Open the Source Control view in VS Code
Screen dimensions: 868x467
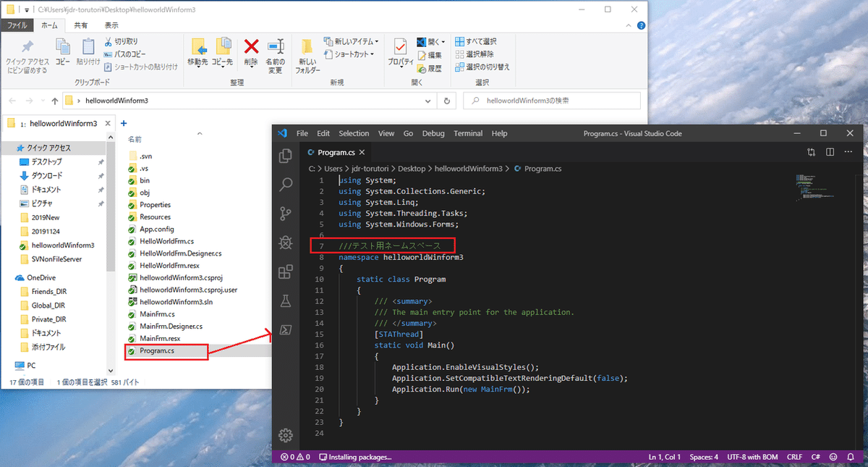285,214
